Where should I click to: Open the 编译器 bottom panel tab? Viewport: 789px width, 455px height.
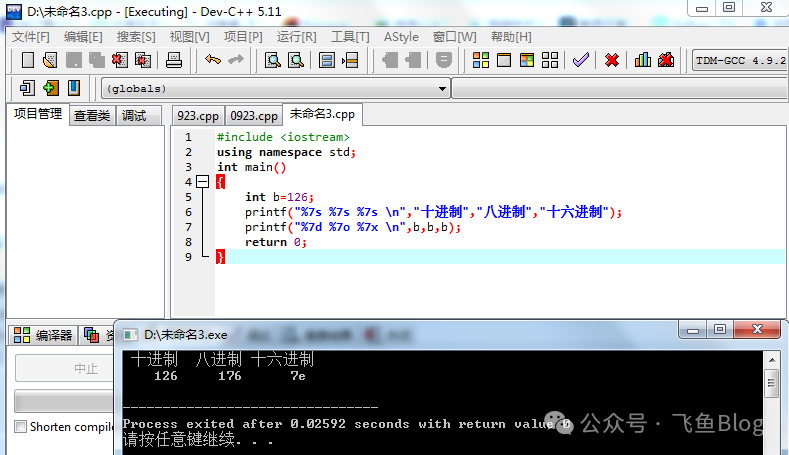[43, 335]
